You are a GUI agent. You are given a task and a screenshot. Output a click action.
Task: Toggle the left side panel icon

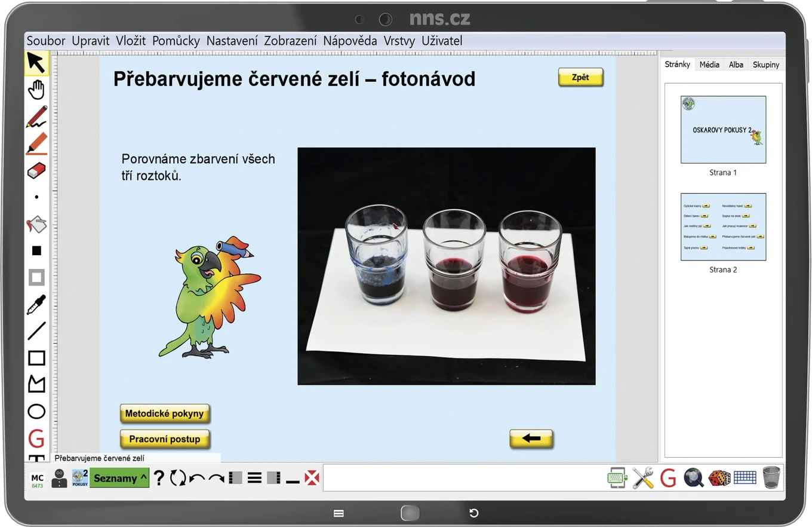click(x=235, y=478)
